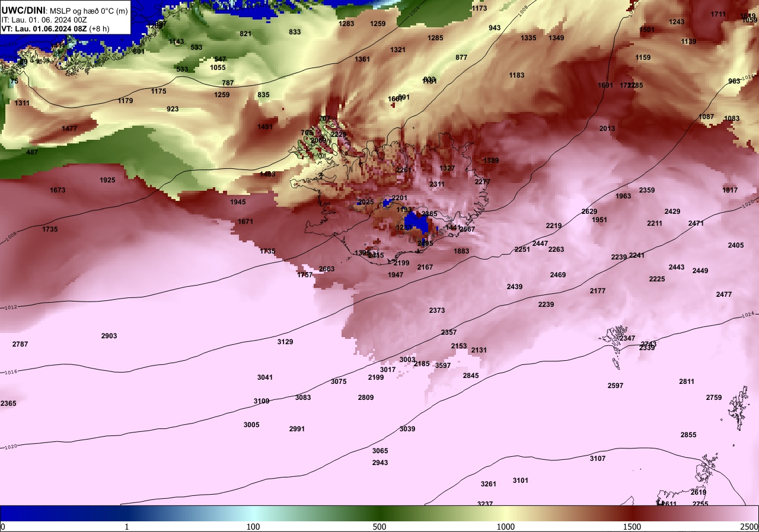Click the 3101 value near the bottom
This screenshot has width=759, height=532.
[520, 480]
